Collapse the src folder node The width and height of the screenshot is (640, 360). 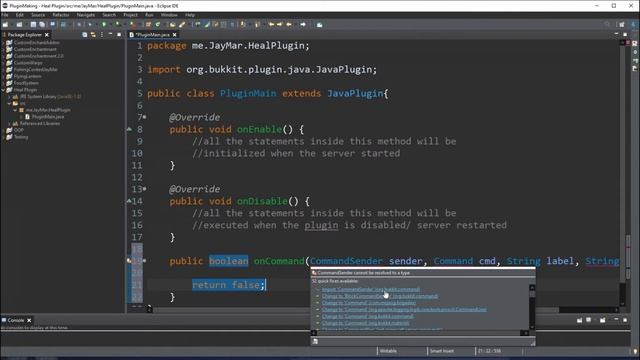pyautogui.click(x=9, y=103)
